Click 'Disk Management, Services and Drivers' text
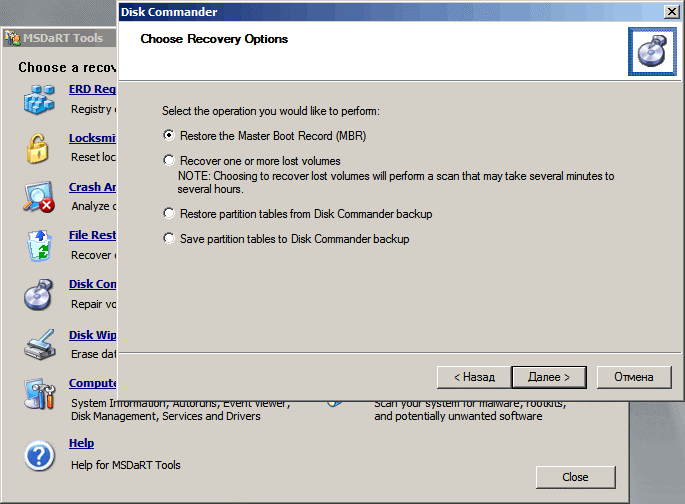 [166, 416]
